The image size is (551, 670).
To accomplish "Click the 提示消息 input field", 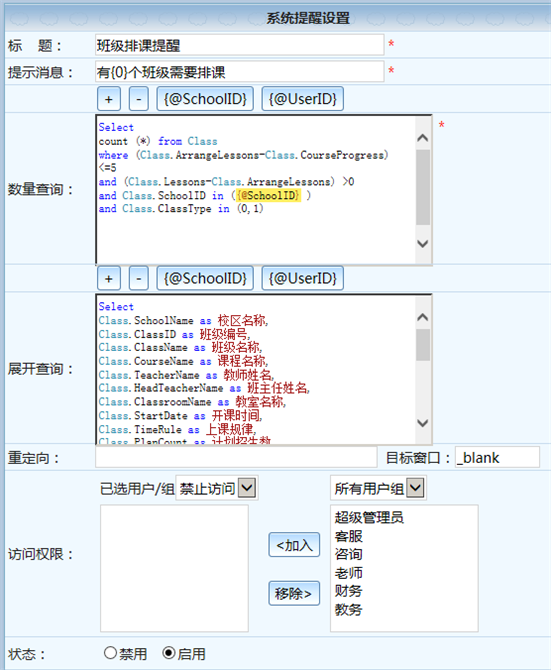I will [x=240, y=71].
